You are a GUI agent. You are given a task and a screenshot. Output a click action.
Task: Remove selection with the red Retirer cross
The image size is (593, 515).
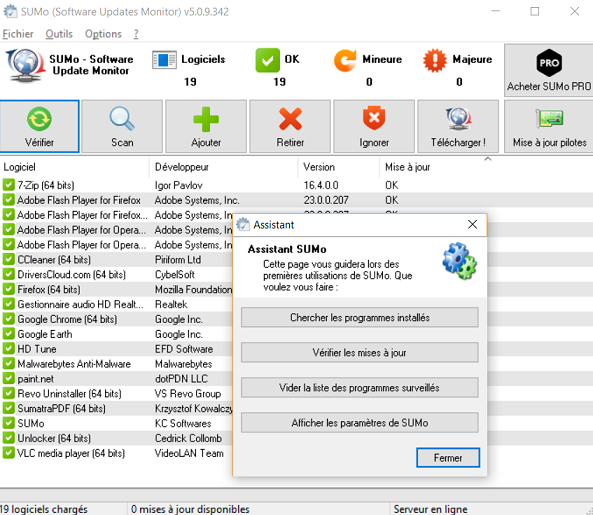coord(290,126)
